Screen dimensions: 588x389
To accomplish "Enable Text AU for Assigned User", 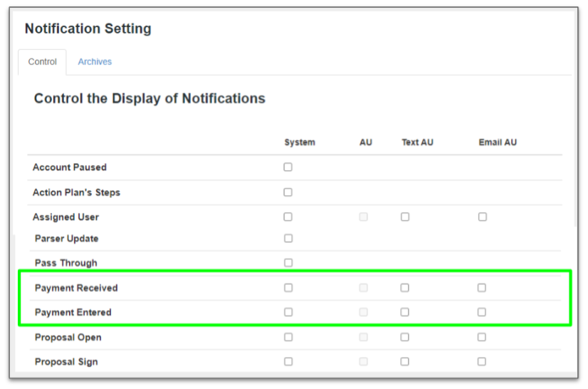I will point(404,217).
